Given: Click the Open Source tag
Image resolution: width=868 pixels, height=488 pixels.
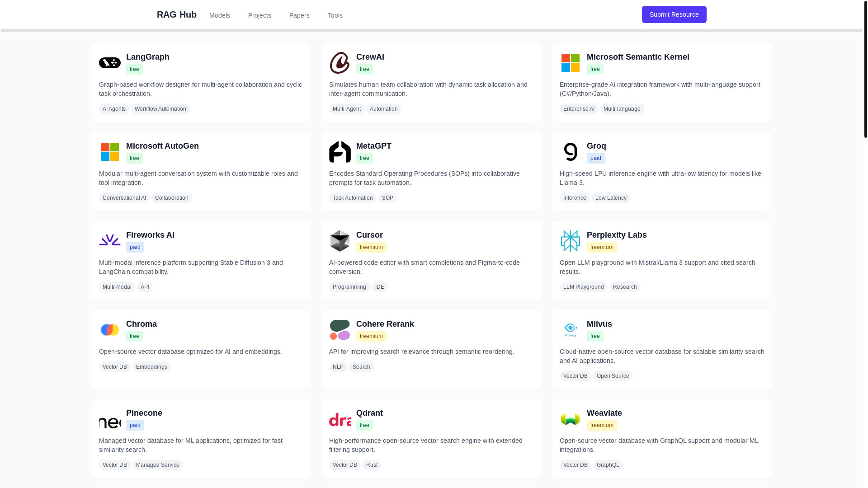Looking at the screenshot, I should coord(613,376).
